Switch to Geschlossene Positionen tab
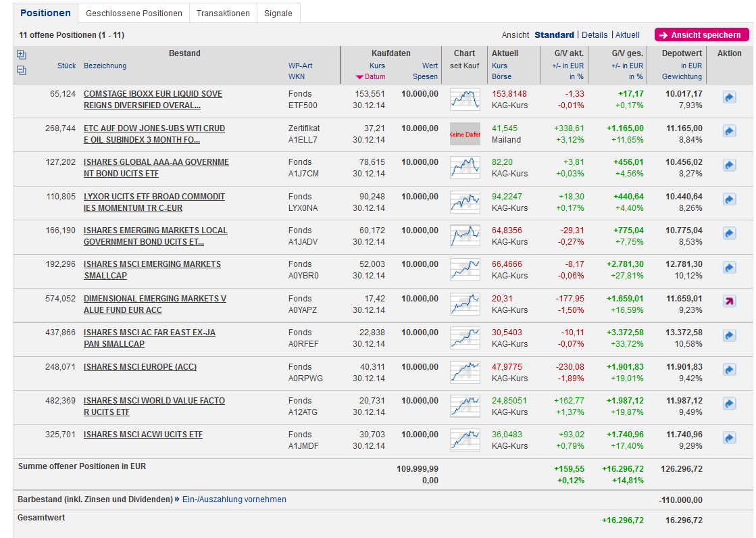 point(134,14)
